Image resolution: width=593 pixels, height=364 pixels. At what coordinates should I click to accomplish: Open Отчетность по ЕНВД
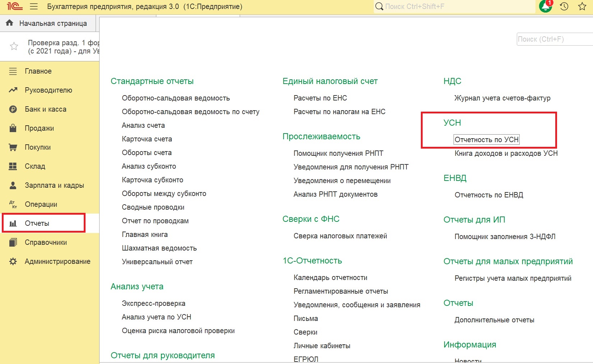pyautogui.click(x=489, y=195)
